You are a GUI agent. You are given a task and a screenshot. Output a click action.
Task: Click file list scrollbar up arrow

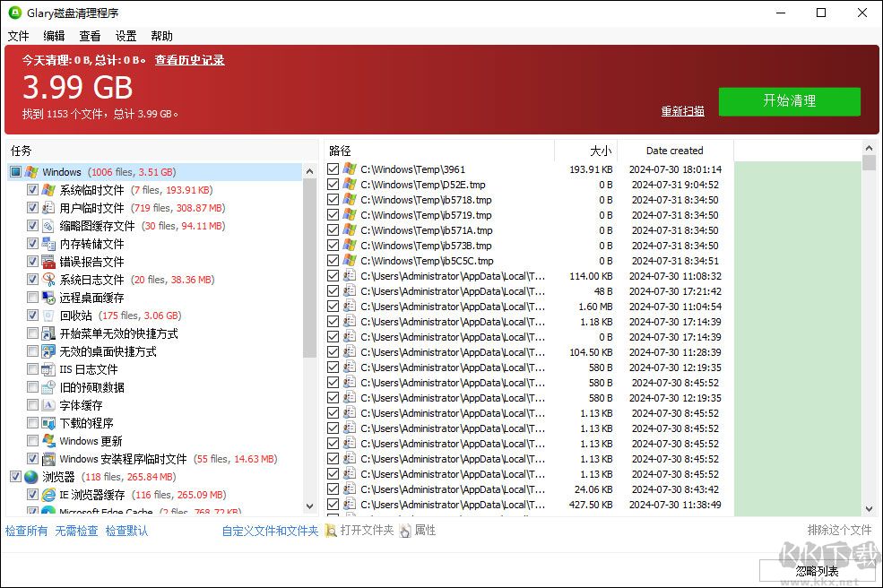(869, 148)
